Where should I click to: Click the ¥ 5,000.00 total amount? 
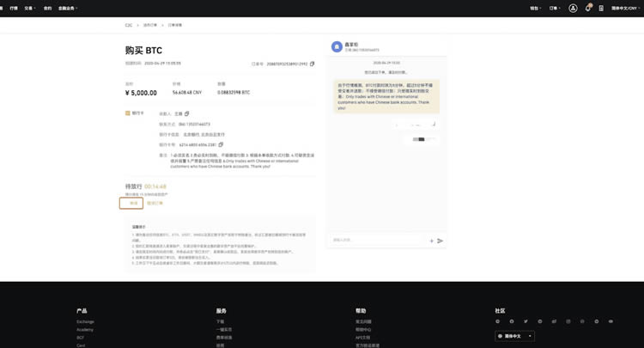coord(141,93)
